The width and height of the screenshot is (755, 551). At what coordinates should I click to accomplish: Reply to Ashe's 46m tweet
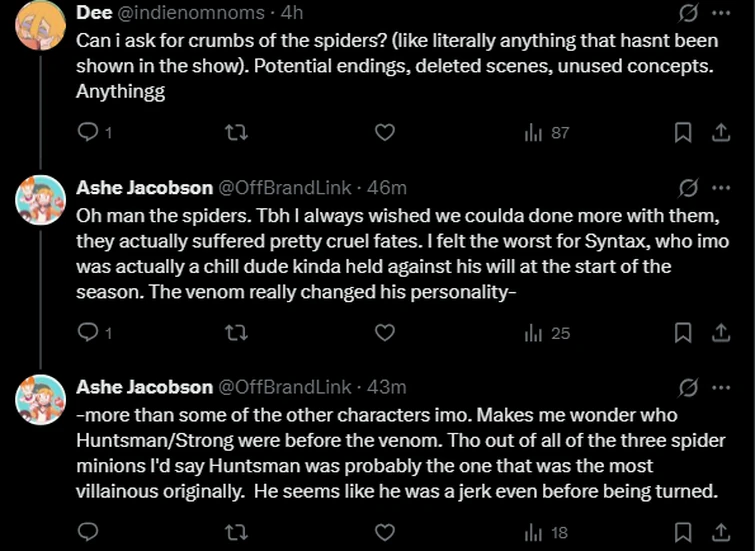[x=88, y=332]
